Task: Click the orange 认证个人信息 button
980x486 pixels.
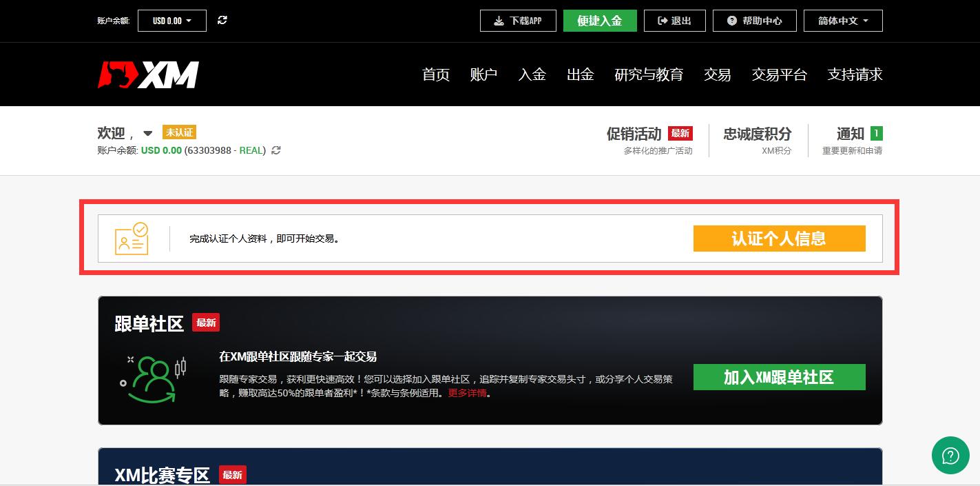Action: tap(779, 239)
